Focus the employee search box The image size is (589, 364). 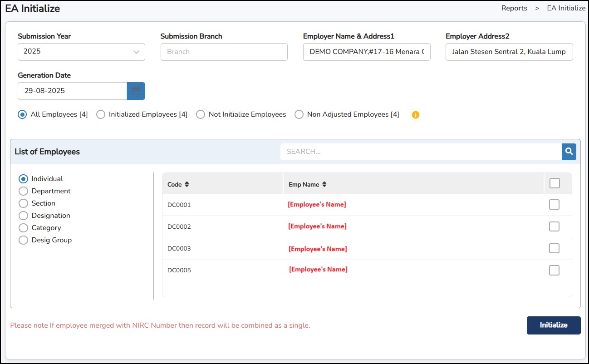click(x=420, y=152)
